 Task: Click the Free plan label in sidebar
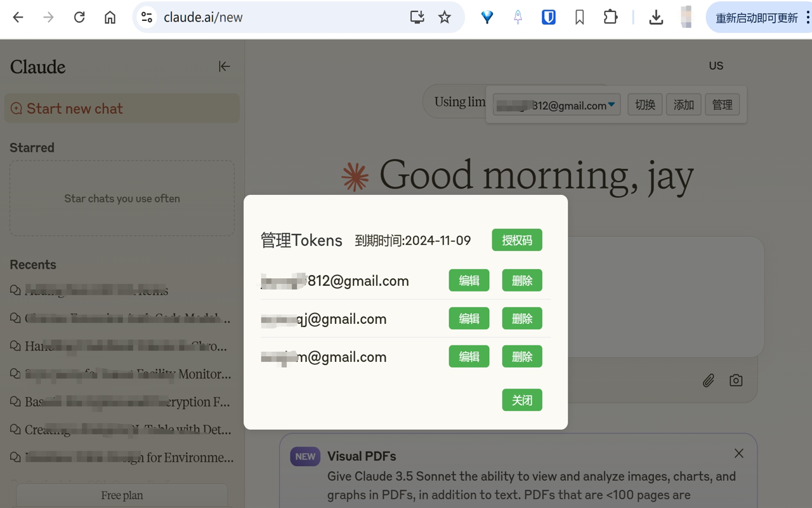pyautogui.click(x=122, y=495)
